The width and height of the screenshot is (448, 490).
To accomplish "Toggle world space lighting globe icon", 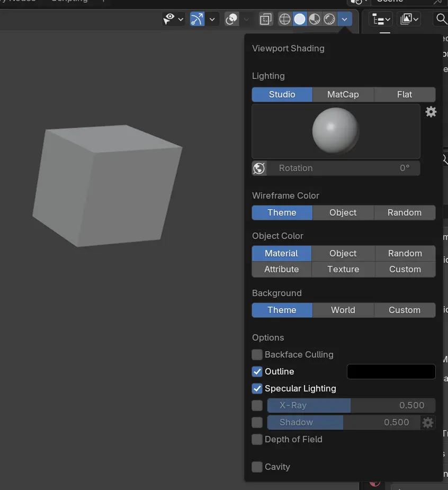I will pos(259,168).
